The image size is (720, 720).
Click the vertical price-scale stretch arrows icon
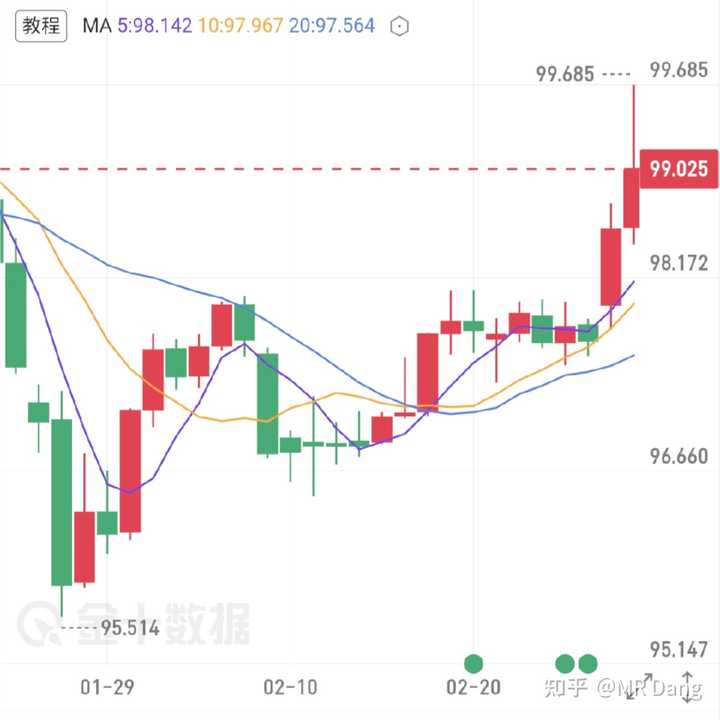coord(688,686)
